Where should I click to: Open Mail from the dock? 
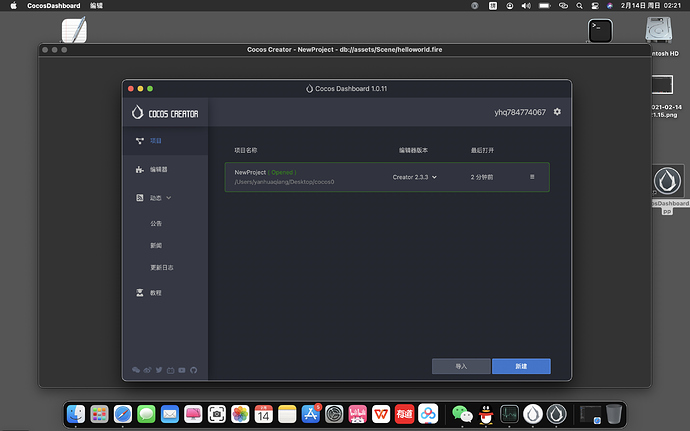point(170,414)
